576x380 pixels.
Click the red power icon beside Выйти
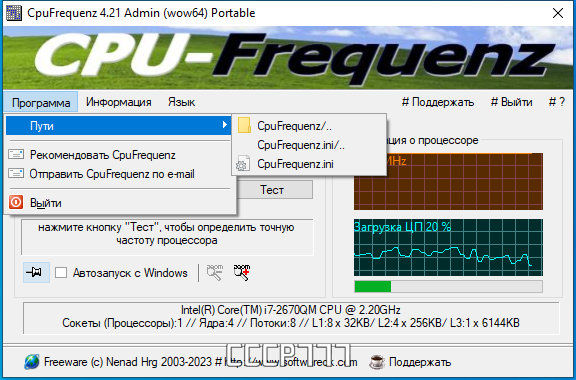pos(16,202)
